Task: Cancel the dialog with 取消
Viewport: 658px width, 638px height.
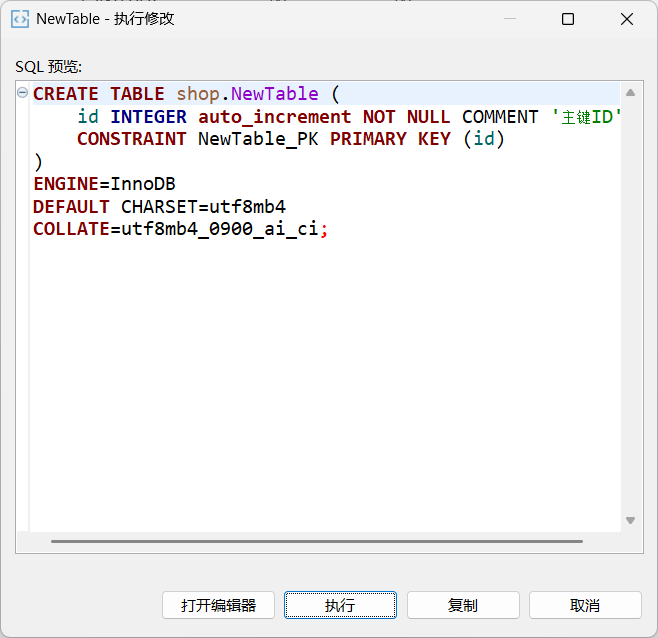Action: pos(585,605)
